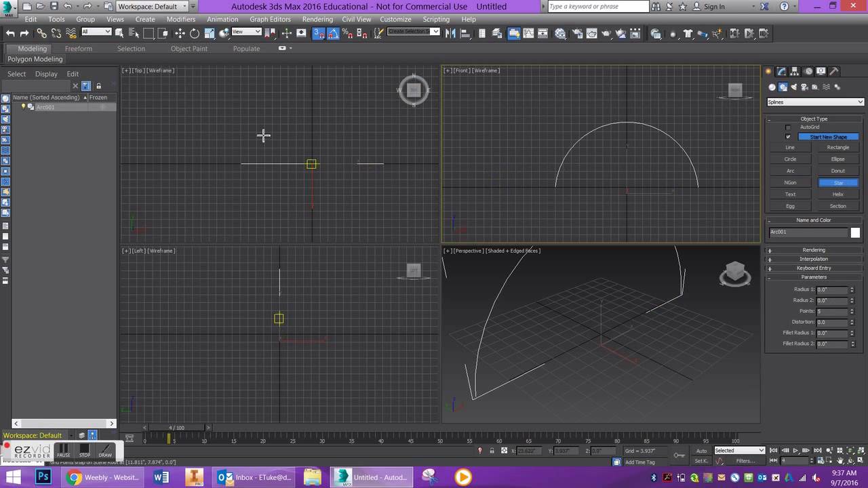Click the Play Animation button
Viewport: 868px width, 488px height.
795,451
